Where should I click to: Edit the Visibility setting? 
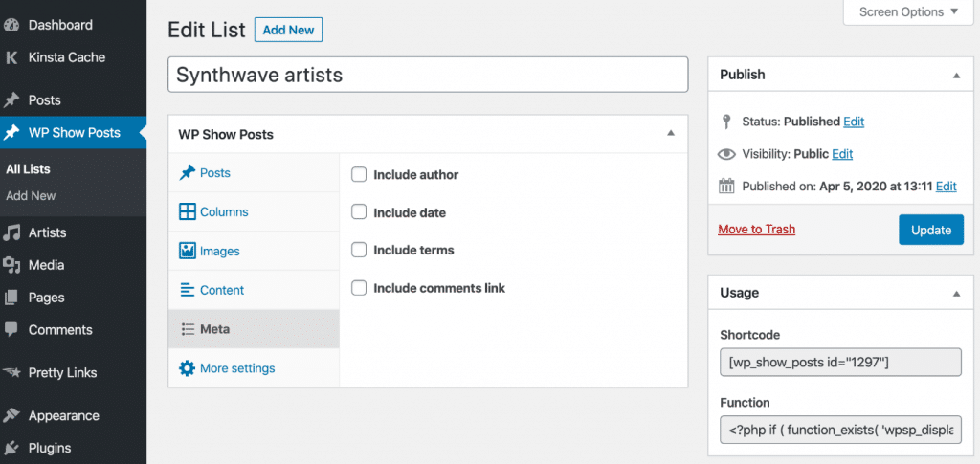(842, 154)
